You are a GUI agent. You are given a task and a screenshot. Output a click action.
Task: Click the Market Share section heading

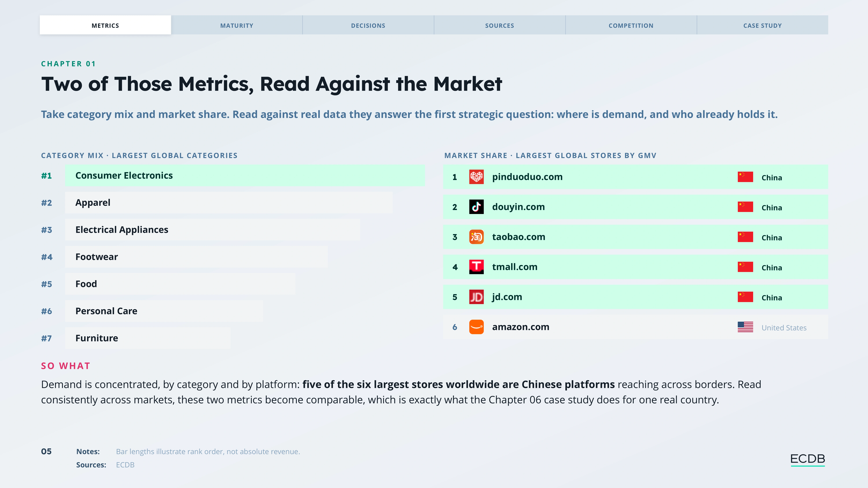pyautogui.click(x=550, y=155)
